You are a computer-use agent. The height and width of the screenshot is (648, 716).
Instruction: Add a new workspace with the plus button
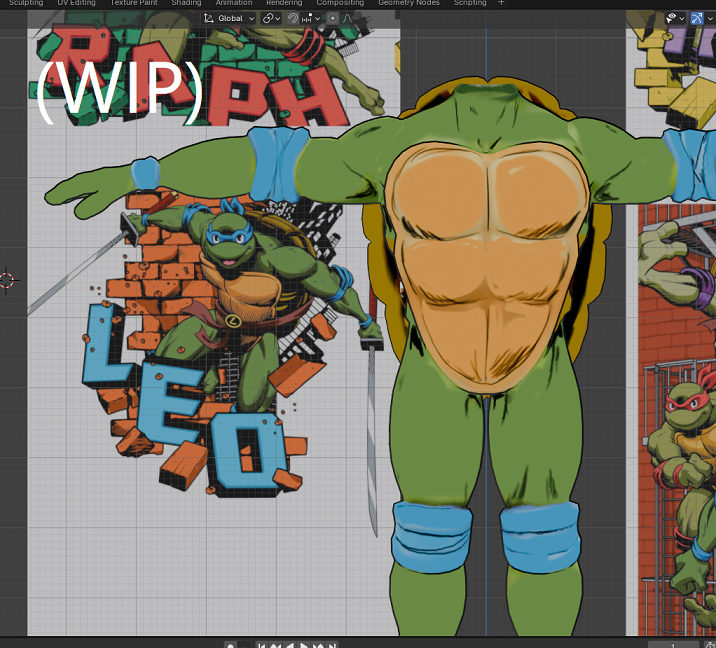click(501, 3)
